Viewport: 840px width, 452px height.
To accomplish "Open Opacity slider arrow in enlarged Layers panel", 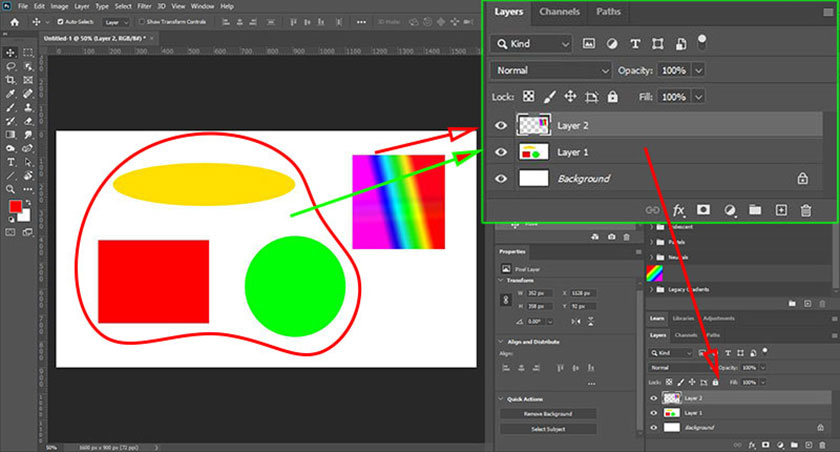I will 699,70.
